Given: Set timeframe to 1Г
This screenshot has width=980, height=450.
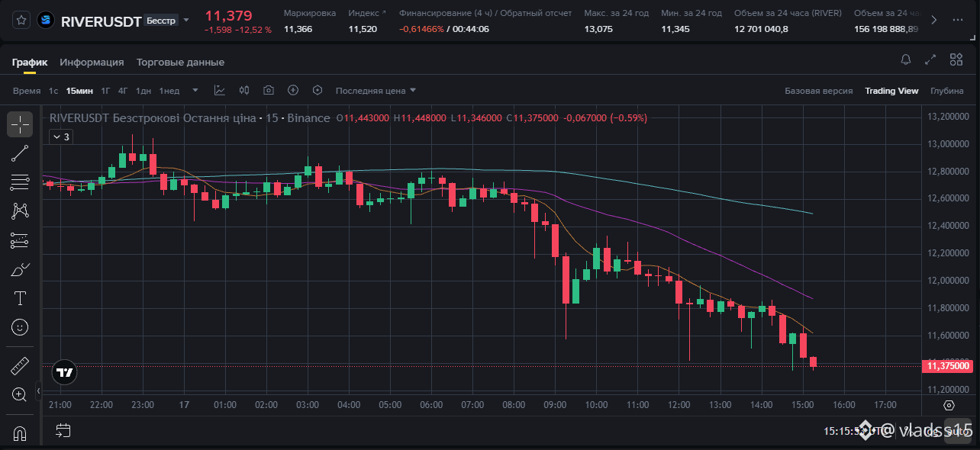Looking at the screenshot, I should pyautogui.click(x=106, y=91).
